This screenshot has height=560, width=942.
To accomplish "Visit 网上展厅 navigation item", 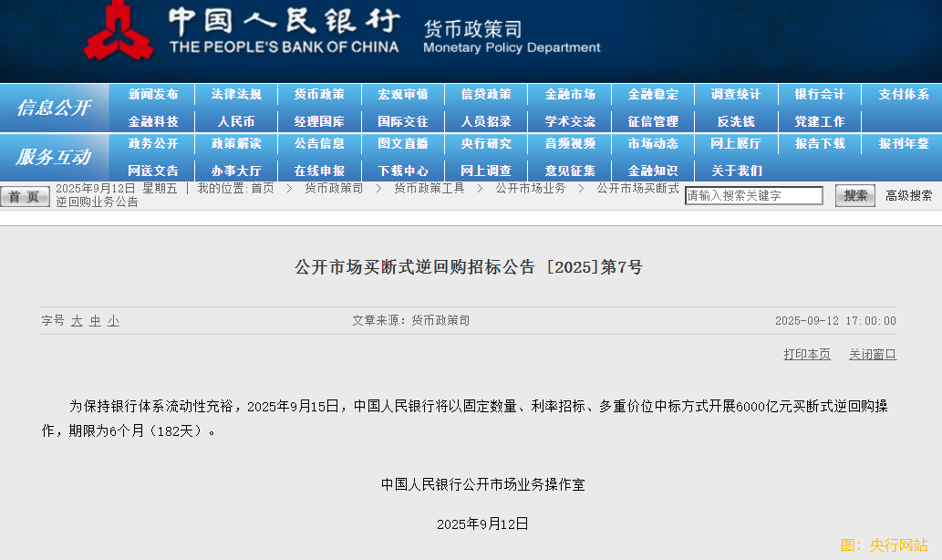I will (736, 143).
